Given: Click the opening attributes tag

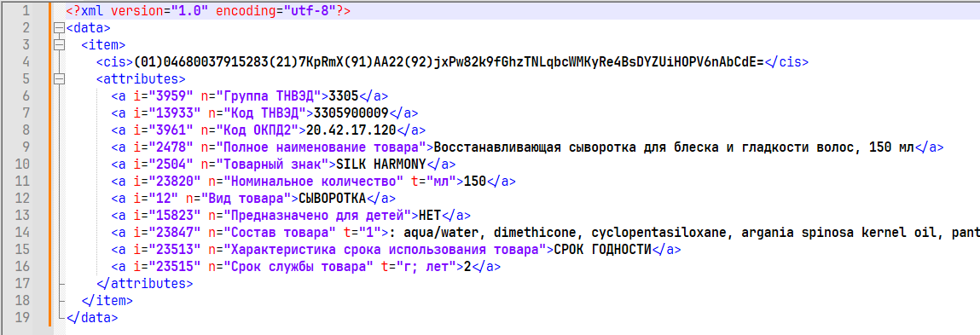Looking at the screenshot, I should (141, 79).
